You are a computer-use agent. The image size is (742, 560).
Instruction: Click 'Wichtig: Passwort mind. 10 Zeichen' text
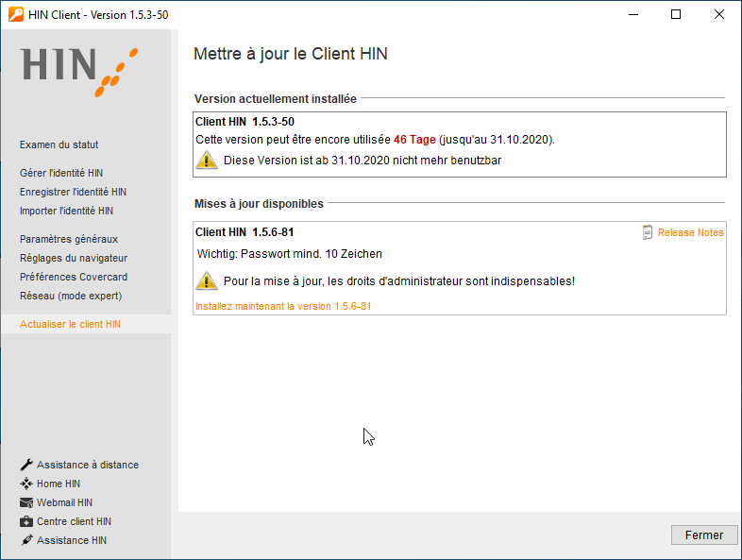[290, 254]
